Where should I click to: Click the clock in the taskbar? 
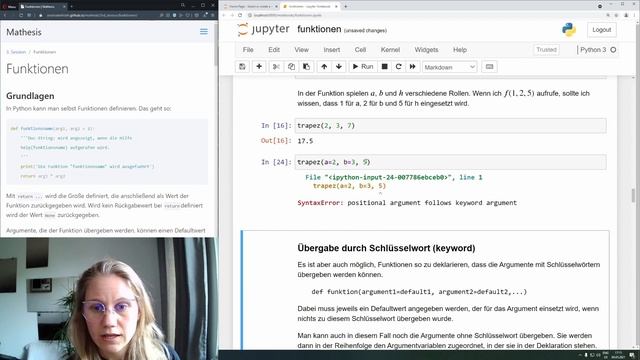617,355
